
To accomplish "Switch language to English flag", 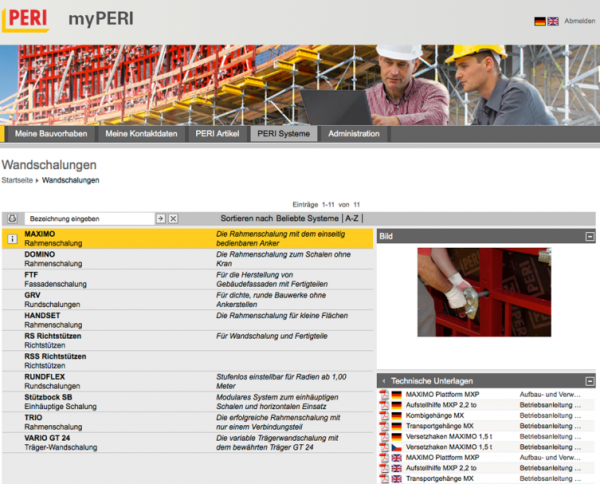I will (553, 21).
